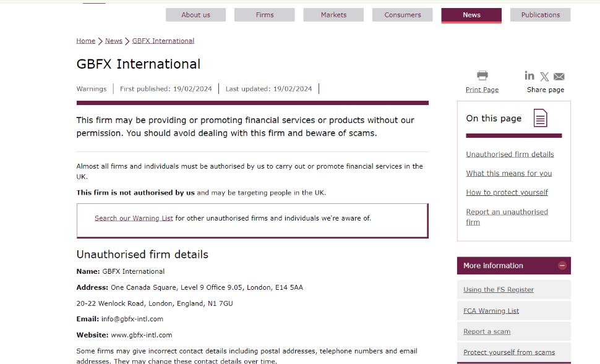
Task: Open How to protect yourself link
Action: (x=507, y=193)
